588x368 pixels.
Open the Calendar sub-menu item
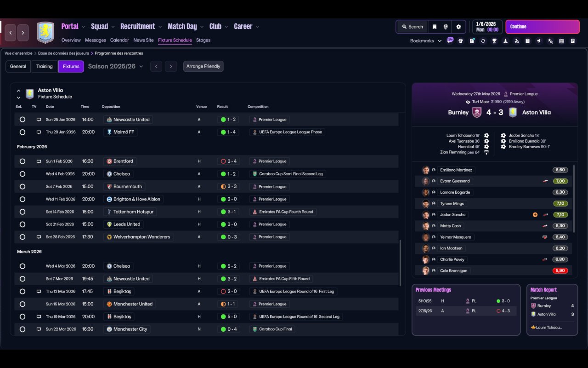pos(119,40)
